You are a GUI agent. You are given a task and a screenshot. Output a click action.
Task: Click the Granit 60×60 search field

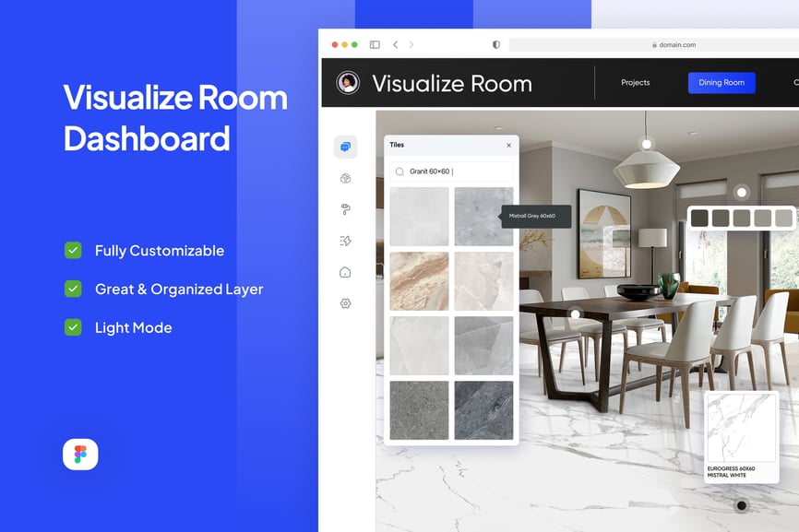[451, 171]
